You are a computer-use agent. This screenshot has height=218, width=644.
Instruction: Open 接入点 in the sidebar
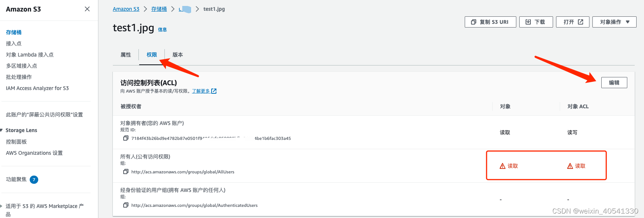(x=14, y=44)
